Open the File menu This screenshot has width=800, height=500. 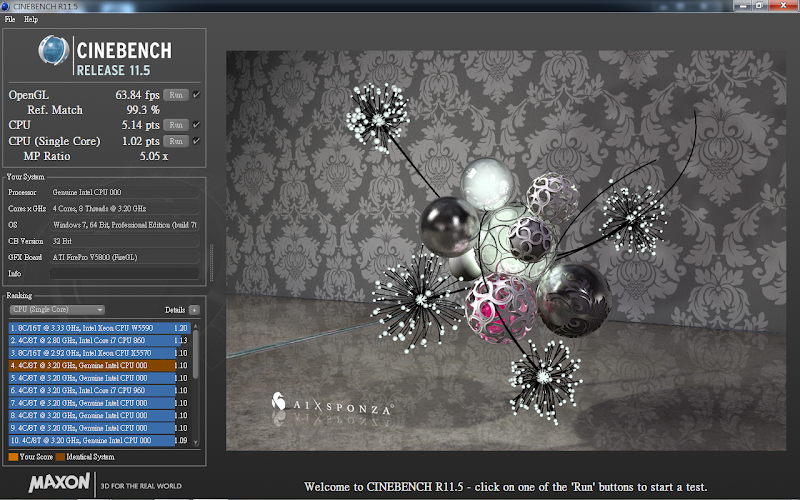10,19
